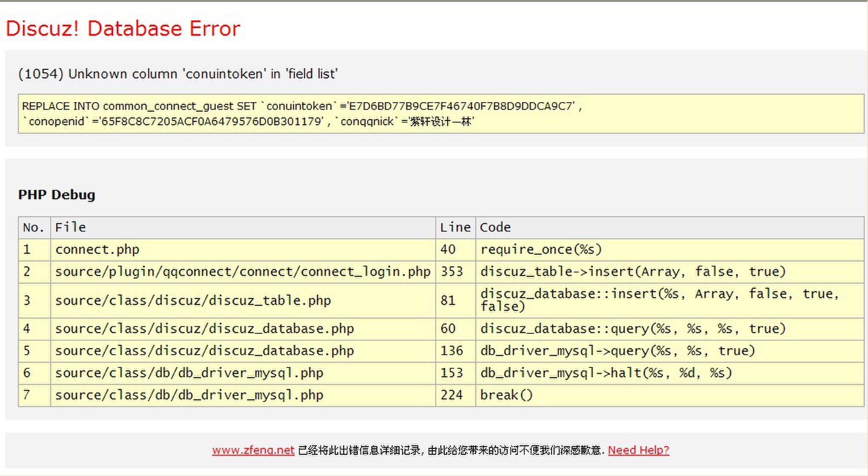
Task: Select the discuz_database::query code cell
Action: [x=670, y=329]
